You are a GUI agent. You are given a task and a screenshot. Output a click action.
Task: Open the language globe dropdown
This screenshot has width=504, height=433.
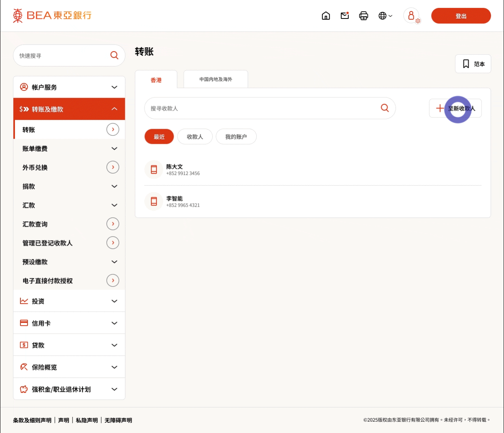(x=385, y=16)
